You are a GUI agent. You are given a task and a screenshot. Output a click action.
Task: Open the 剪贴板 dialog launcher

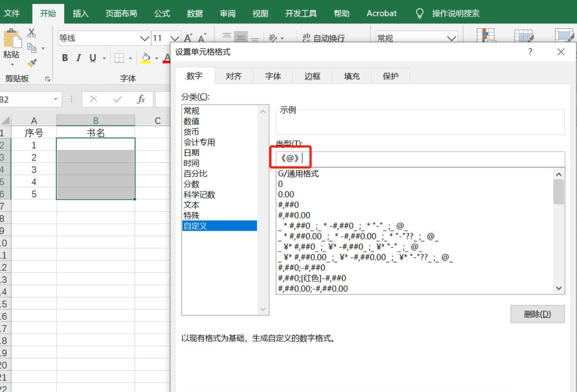click(48, 79)
